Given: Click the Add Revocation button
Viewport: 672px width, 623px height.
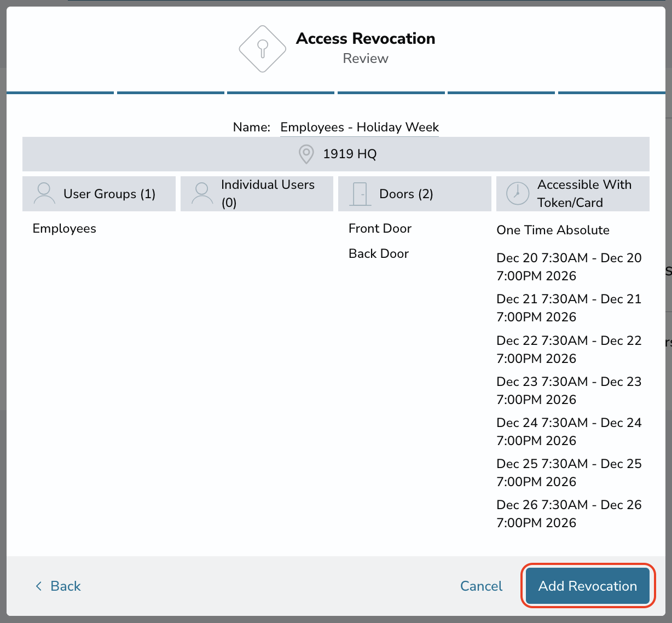Looking at the screenshot, I should 588,586.
